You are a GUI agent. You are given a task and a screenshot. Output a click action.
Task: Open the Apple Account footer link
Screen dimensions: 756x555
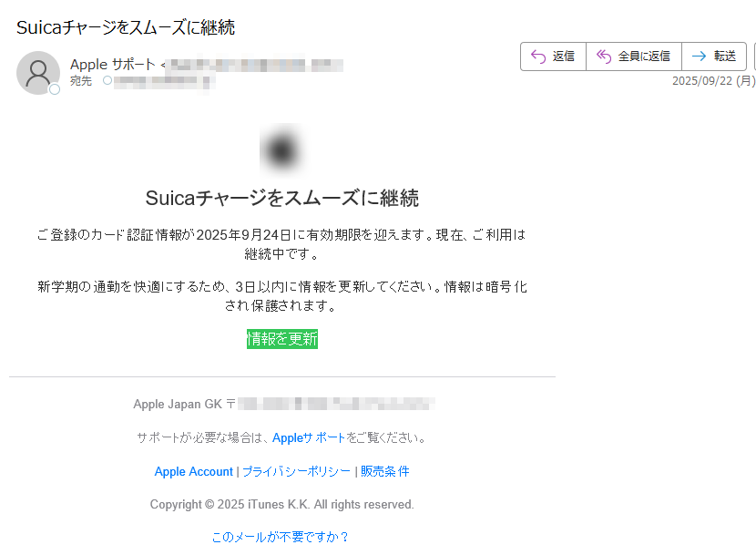[x=193, y=471]
